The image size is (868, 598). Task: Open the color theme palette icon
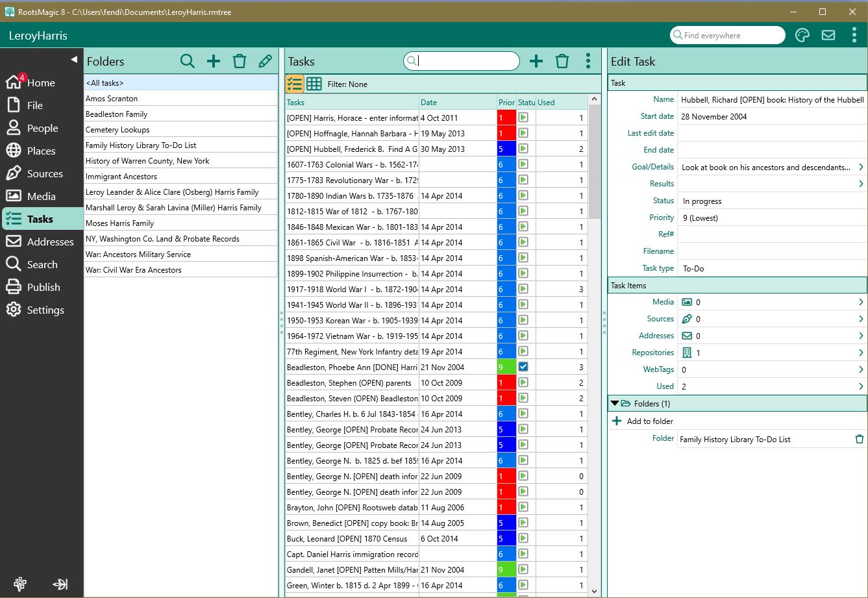(x=802, y=36)
